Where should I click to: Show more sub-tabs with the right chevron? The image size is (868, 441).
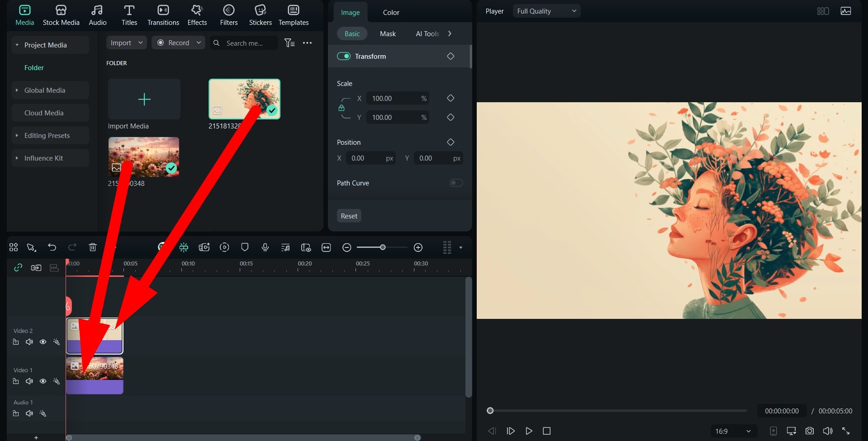pyautogui.click(x=450, y=33)
